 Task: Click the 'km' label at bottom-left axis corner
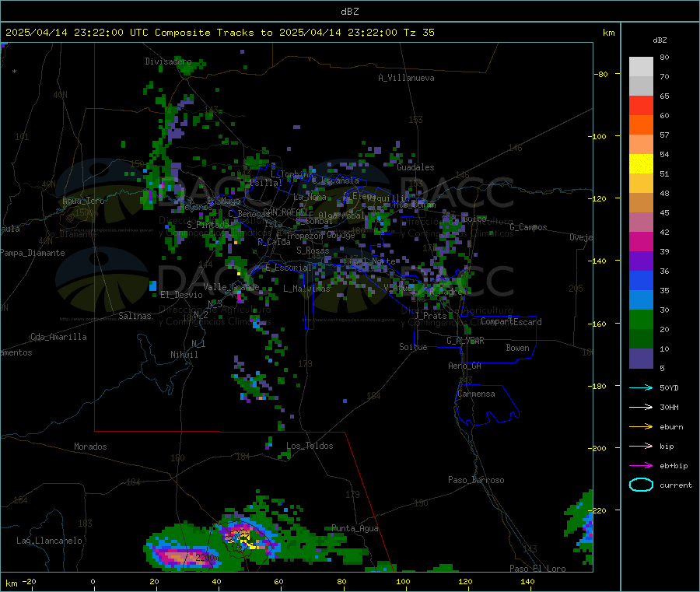coord(11,583)
